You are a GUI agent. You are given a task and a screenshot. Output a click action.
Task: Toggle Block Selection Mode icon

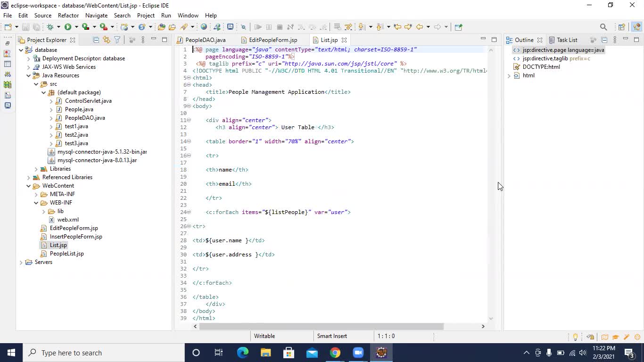tap(348, 27)
